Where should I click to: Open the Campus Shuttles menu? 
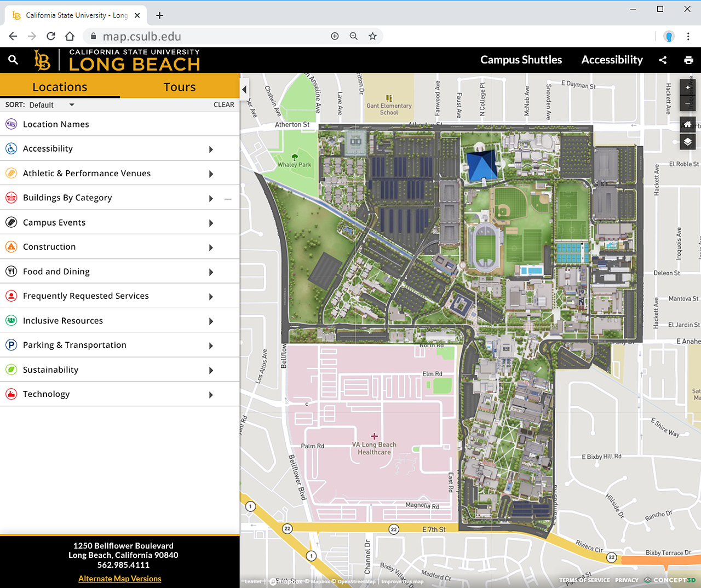point(521,60)
